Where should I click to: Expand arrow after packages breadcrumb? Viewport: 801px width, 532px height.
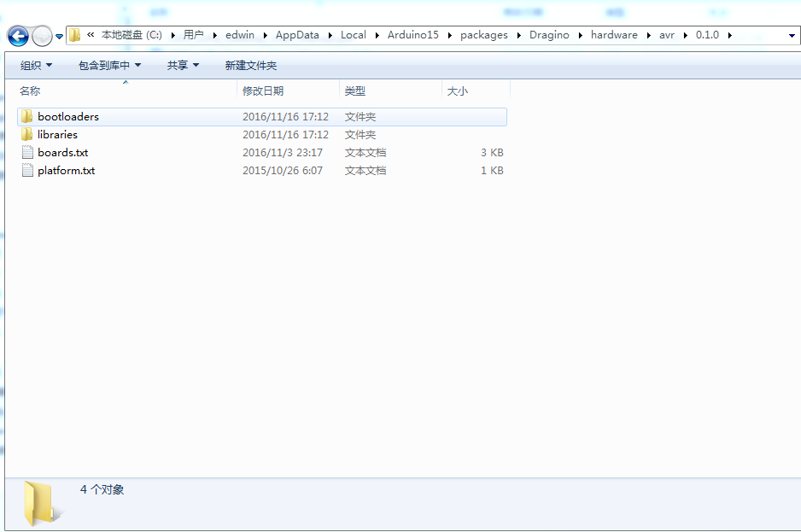click(x=519, y=35)
